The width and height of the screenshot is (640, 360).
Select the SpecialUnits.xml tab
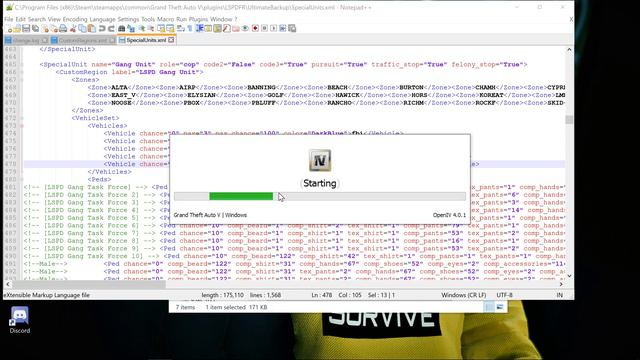146,40
